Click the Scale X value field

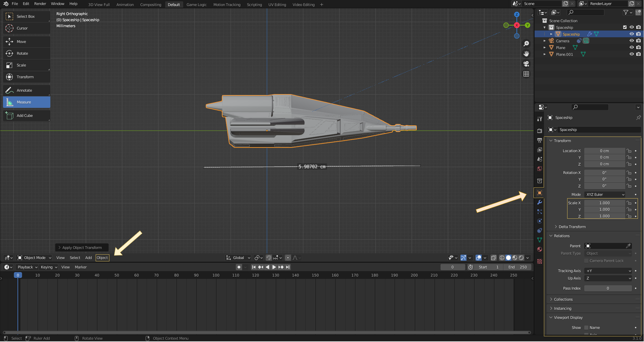pos(604,203)
